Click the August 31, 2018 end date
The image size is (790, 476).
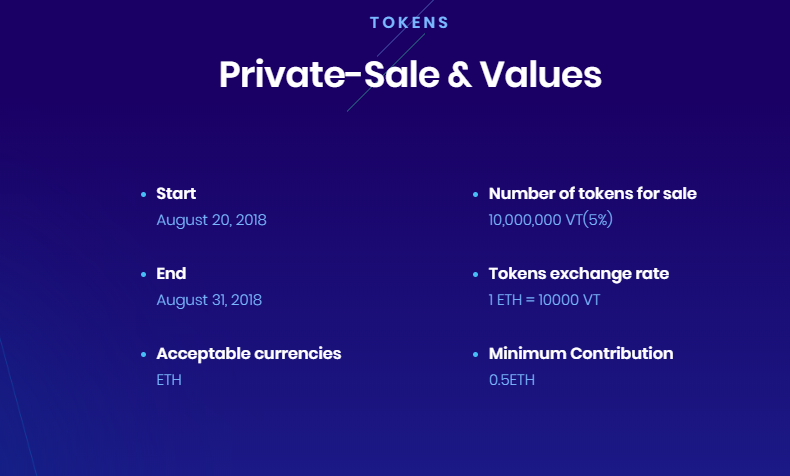tap(209, 300)
